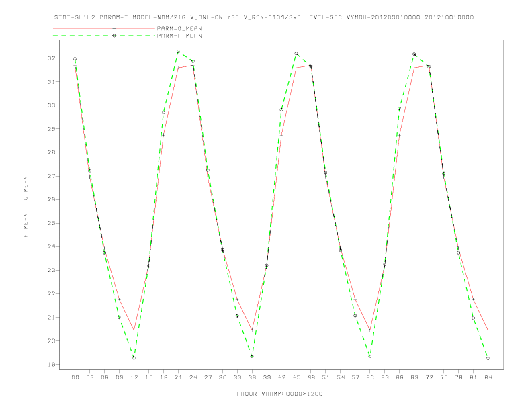Click x-axis forecast hour label 24
The height and width of the screenshot is (411, 532).
click(x=193, y=377)
